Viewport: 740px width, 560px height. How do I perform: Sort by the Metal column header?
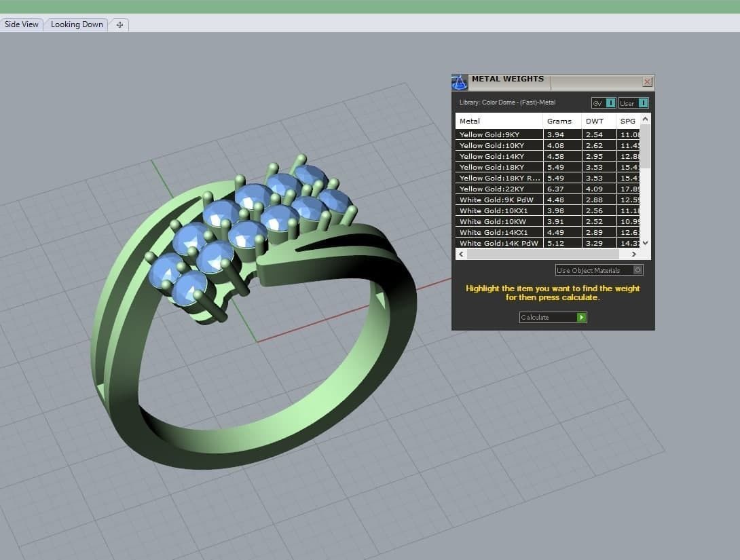499,122
